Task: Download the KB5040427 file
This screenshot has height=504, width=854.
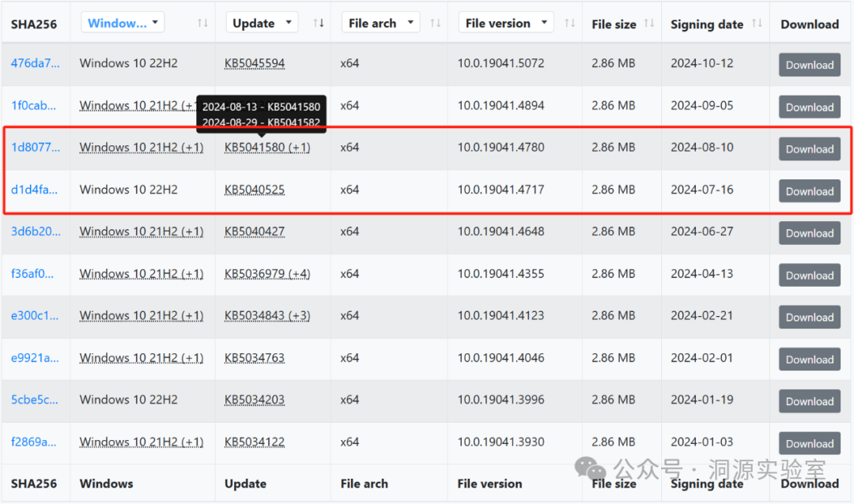Action: (810, 233)
